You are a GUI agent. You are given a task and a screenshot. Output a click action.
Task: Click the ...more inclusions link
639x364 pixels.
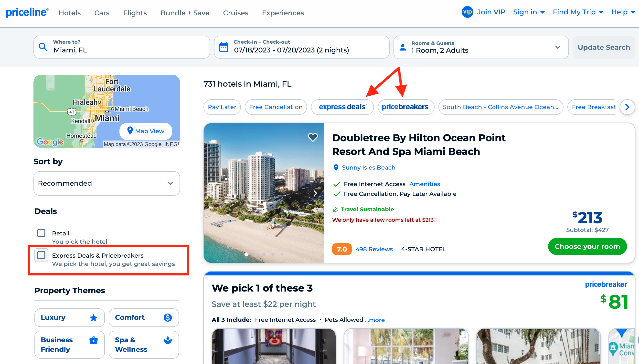tap(375, 320)
